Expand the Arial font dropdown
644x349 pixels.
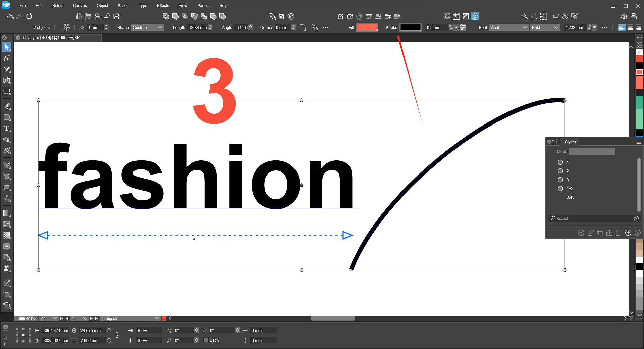508,28
